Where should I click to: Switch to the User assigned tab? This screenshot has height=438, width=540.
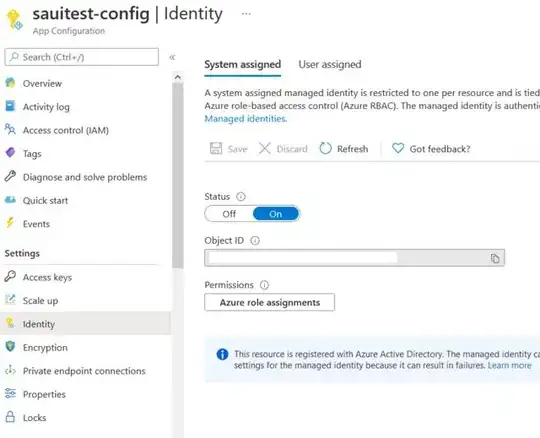pyautogui.click(x=330, y=64)
